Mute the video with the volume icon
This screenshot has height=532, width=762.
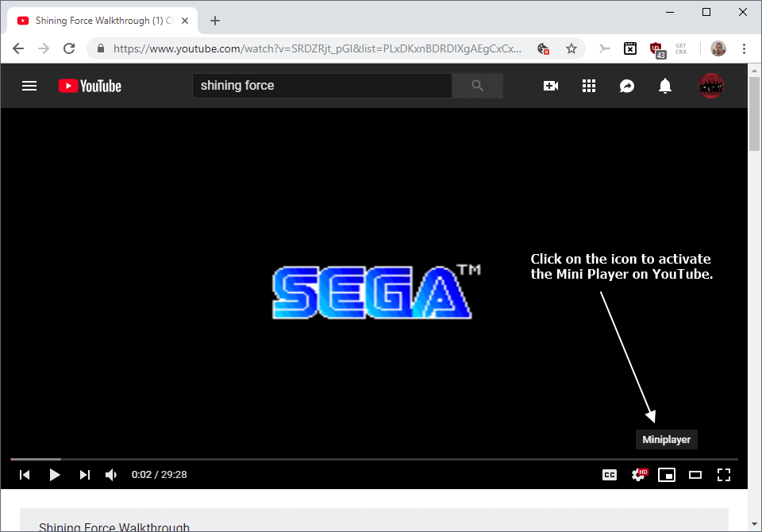pos(111,474)
